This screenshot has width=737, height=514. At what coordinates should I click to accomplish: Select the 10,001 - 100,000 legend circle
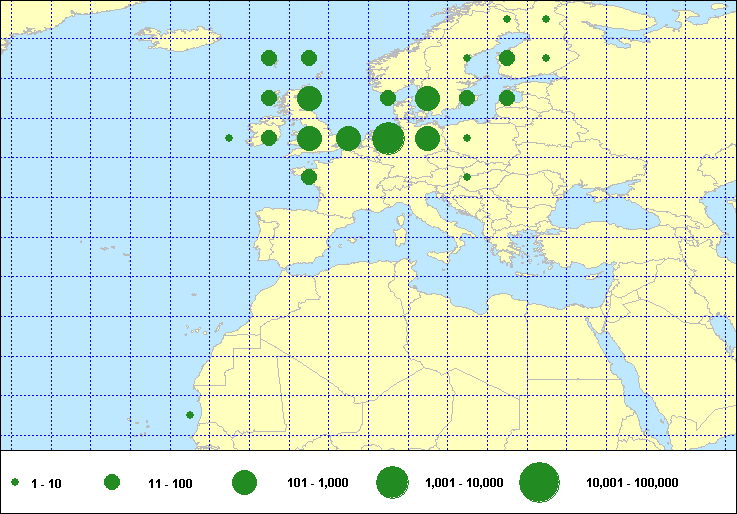[539, 483]
